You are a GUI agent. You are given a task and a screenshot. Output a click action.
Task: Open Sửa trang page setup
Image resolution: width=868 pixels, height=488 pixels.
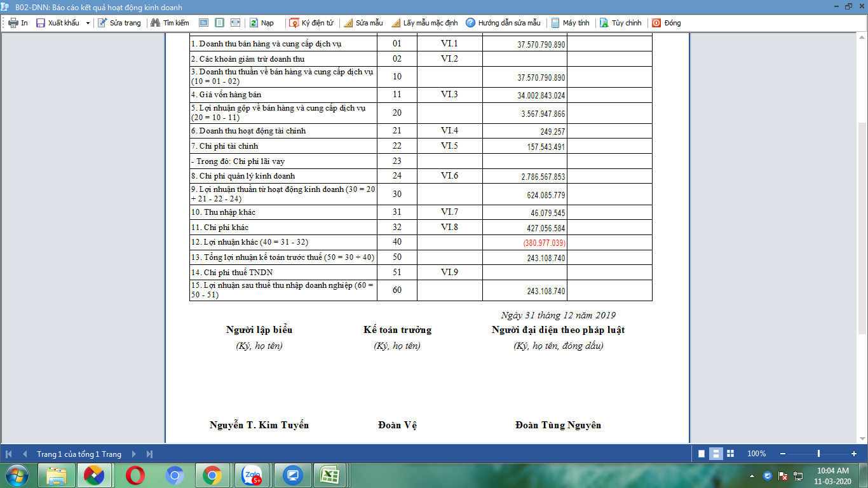click(119, 23)
